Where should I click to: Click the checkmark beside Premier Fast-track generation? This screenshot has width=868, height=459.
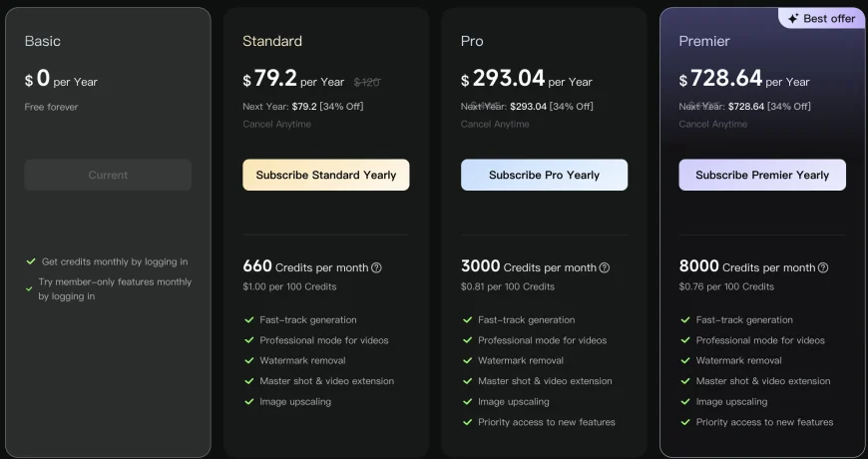tap(685, 320)
